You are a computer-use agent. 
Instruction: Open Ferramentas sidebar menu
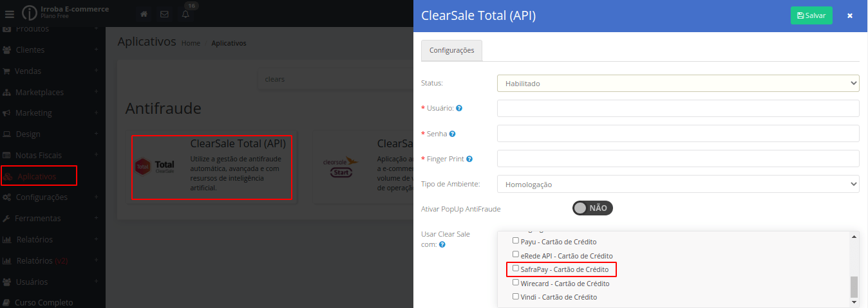(x=53, y=218)
